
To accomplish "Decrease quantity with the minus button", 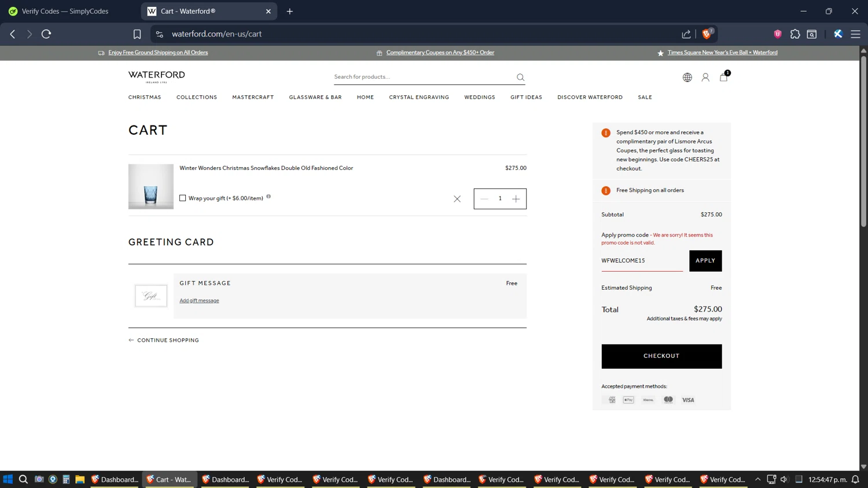I will click(484, 199).
